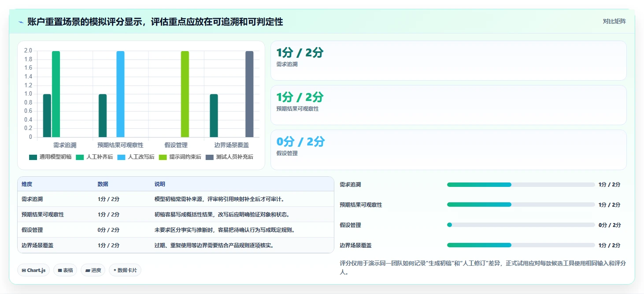Click the 数据卡片 chip sparkle icon
Viewport: 644px width, 294px height.
click(x=115, y=270)
